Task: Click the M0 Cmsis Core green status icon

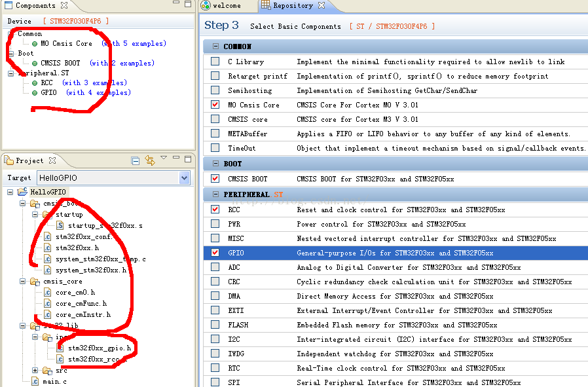Action: [x=35, y=44]
